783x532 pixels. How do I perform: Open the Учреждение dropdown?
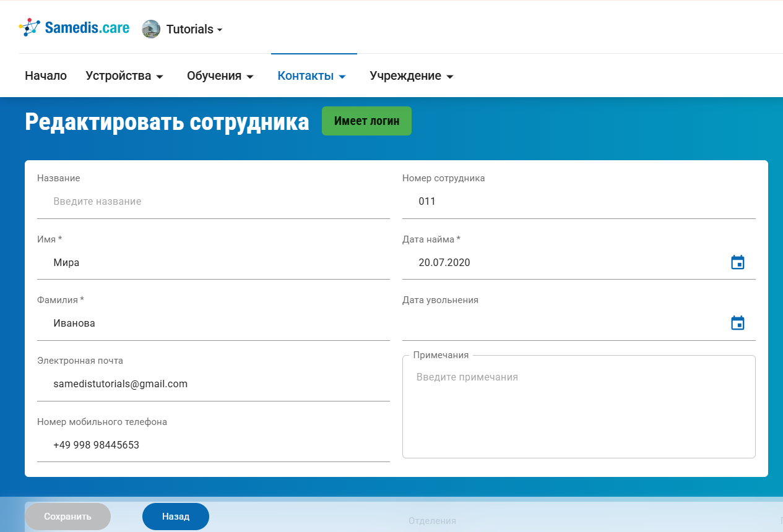coord(410,75)
